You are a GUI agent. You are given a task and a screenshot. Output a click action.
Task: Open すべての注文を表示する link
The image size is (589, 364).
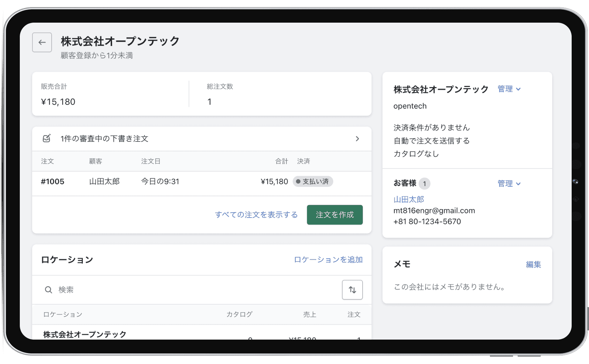pyautogui.click(x=256, y=215)
